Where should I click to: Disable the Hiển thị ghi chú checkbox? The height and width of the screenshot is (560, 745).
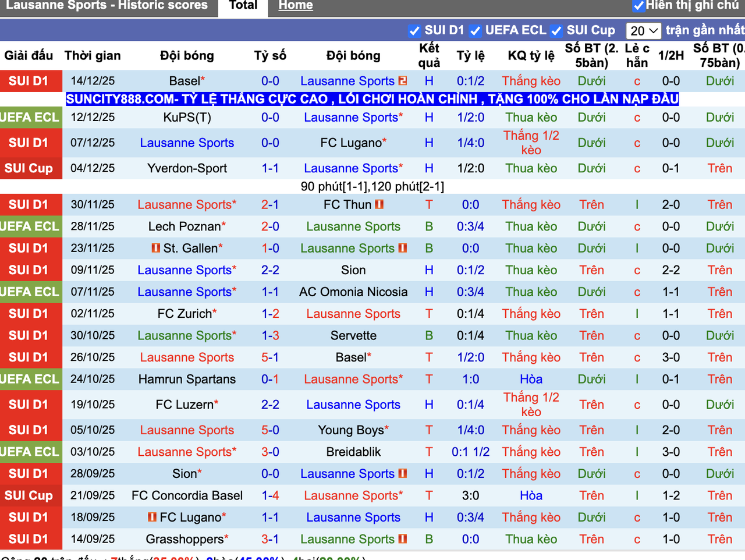(638, 5)
